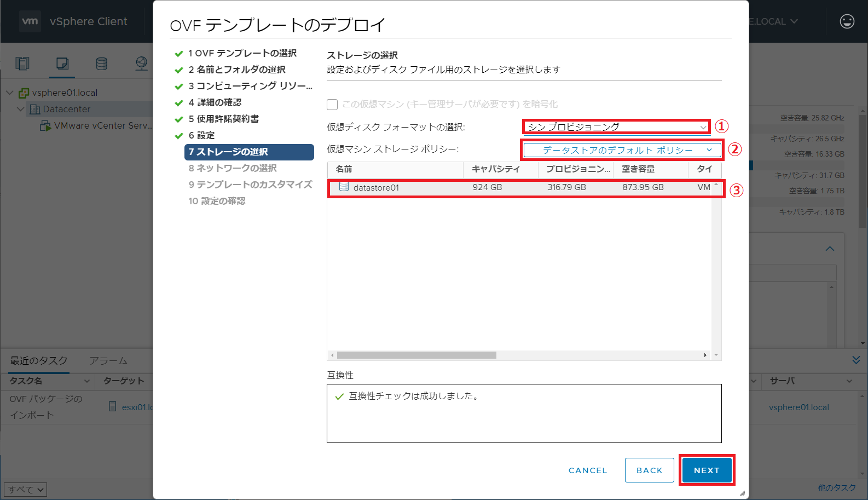Open the vsphere01.local server link
The width and height of the screenshot is (868, 500).
[799, 407]
